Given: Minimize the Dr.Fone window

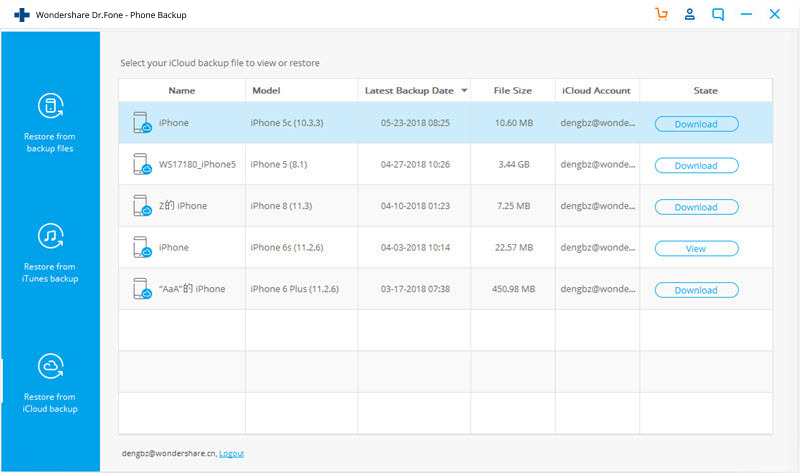Looking at the screenshot, I should pos(746,14).
